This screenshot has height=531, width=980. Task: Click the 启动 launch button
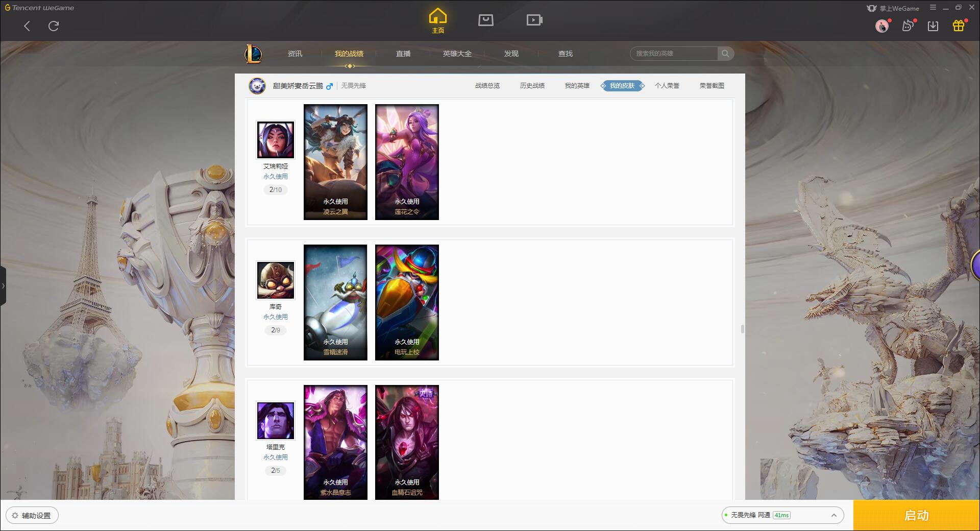916,516
